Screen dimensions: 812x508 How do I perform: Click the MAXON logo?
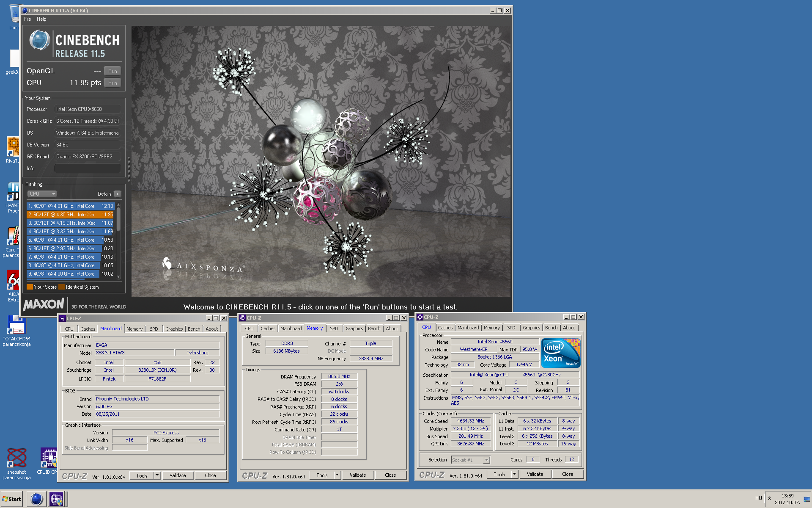click(44, 304)
